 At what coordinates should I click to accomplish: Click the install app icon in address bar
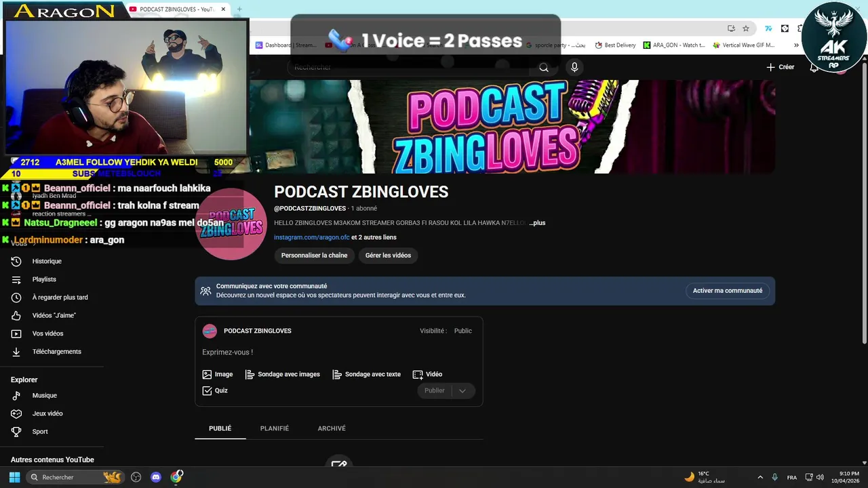tap(731, 28)
